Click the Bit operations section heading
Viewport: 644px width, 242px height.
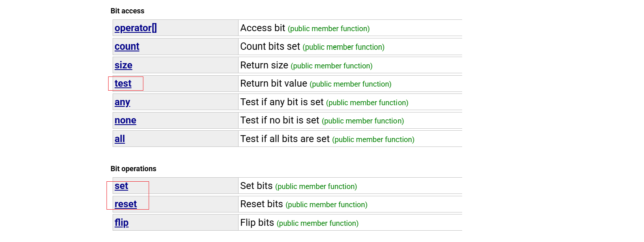[133, 169]
